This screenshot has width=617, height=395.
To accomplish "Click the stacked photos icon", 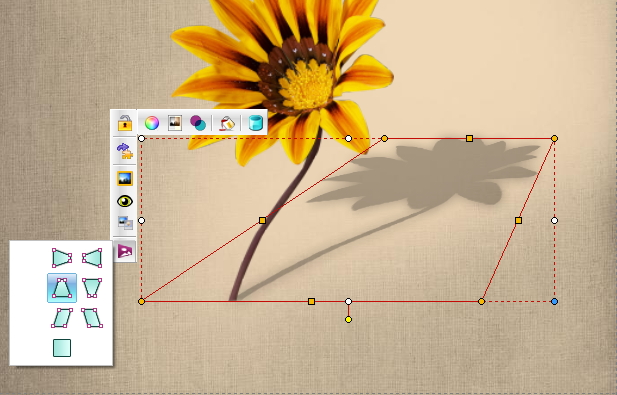I will pyautogui.click(x=125, y=223).
